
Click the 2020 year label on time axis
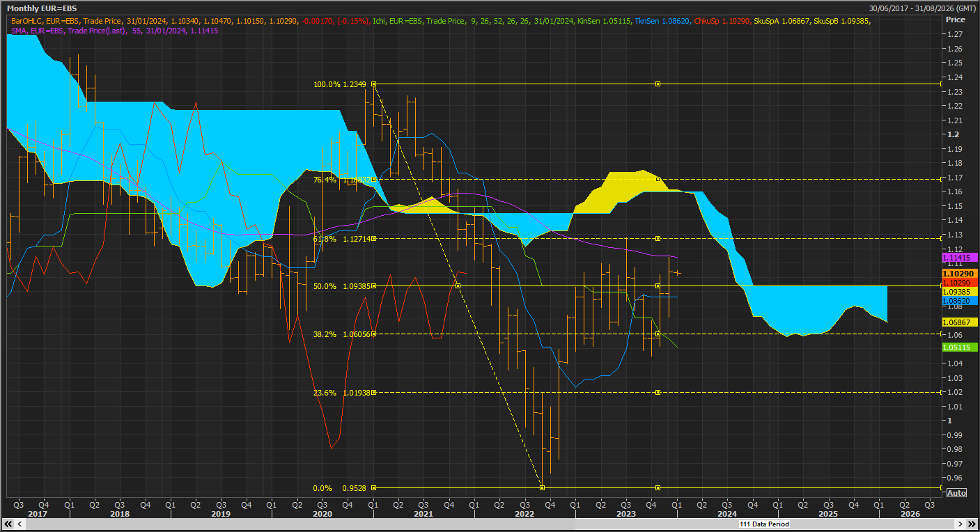pyautogui.click(x=322, y=513)
